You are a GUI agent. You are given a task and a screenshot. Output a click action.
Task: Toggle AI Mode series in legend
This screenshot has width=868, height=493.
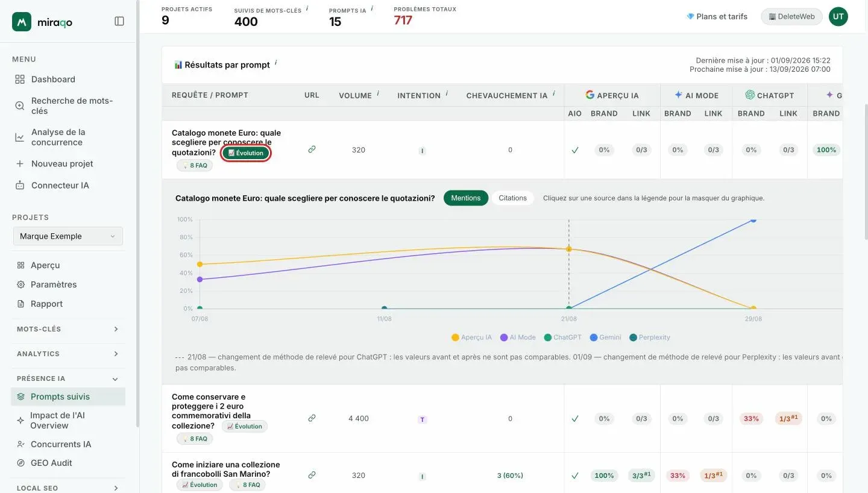518,338
